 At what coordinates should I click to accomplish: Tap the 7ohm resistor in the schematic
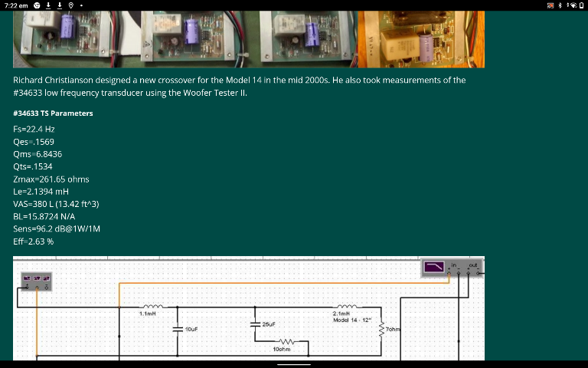point(381,329)
